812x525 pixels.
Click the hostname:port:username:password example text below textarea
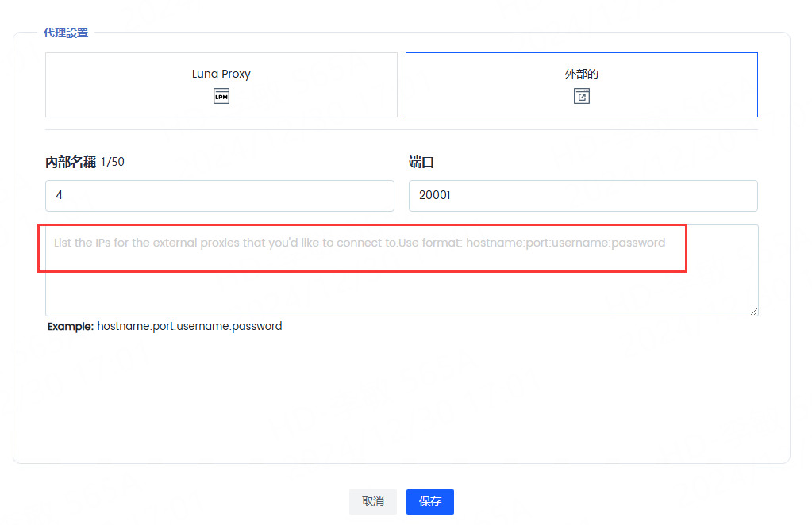189,326
